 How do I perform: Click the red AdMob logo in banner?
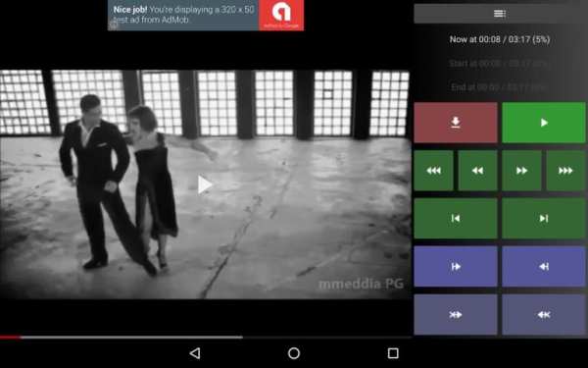281,15
